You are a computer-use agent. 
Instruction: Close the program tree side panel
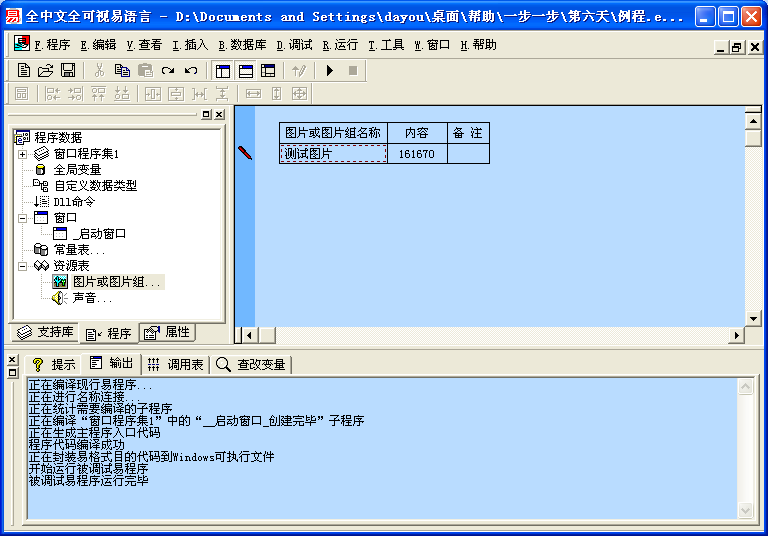(219, 115)
